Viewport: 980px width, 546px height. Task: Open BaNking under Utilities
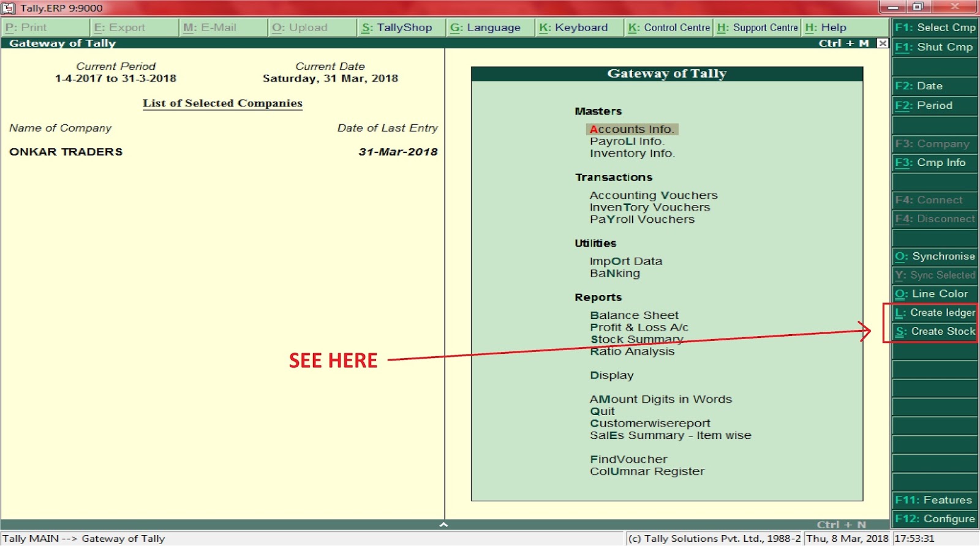point(615,274)
